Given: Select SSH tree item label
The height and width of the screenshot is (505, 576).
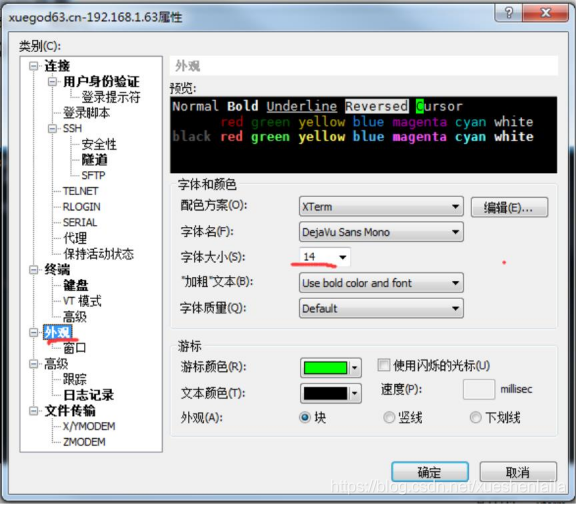Looking at the screenshot, I should (72, 129).
